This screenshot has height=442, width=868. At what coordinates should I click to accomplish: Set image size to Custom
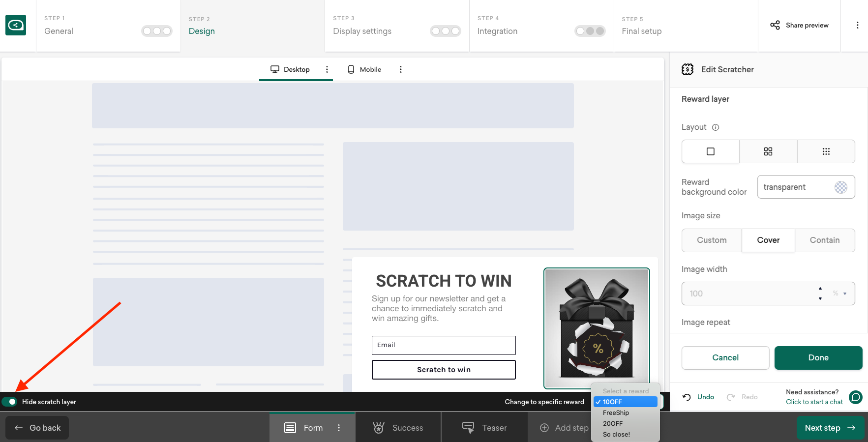click(711, 240)
